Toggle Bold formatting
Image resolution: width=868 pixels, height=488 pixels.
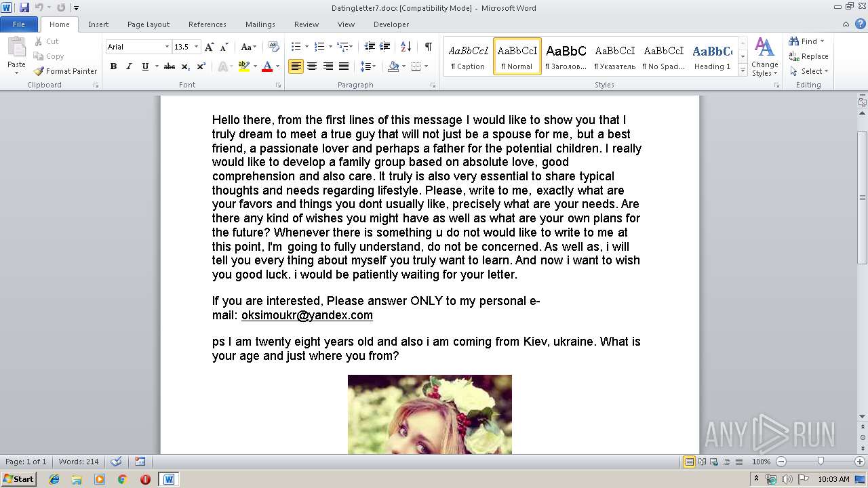(x=113, y=66)
